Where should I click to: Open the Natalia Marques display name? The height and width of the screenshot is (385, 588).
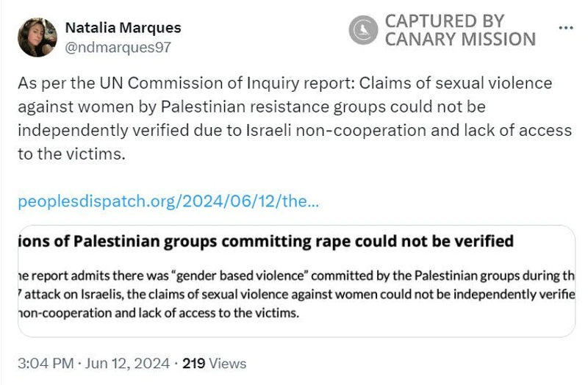pyautogui.click(x=123, y=28)
